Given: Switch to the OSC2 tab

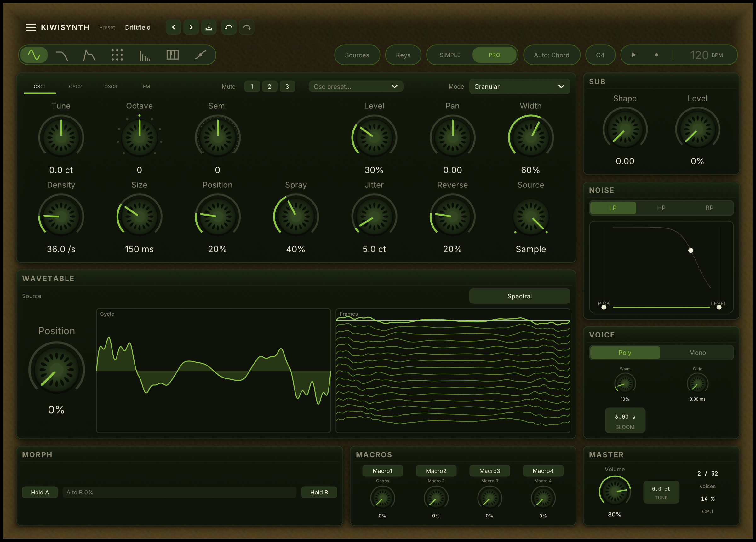Looking at the screenshot, I should pos(75,87).
